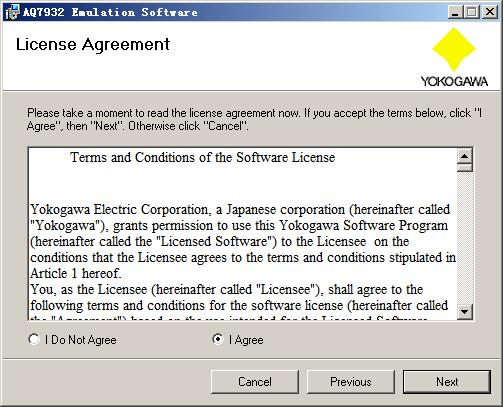Click the paragraph starting "Yokogawa Electric Corporation"
The height and width of the screenshot is (407, 503).
[243, 241]
